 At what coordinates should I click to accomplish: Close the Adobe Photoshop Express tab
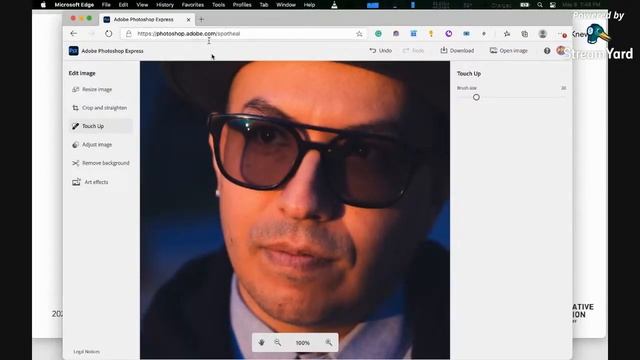(x=188, y=20)
